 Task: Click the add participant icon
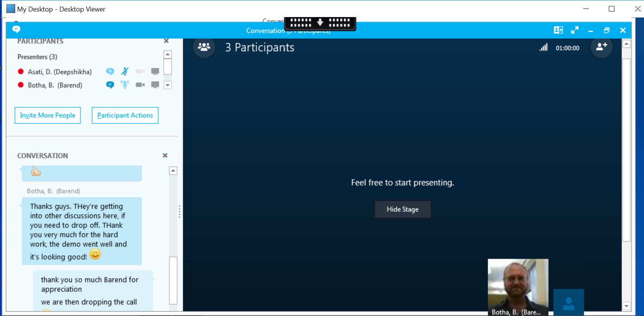(x=601, y=47)
